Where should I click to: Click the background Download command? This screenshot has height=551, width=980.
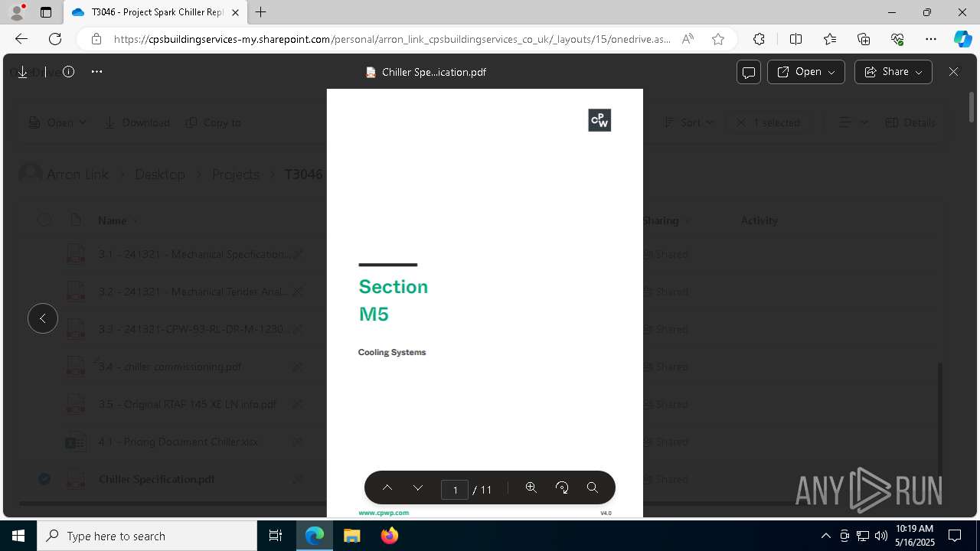point(137,122)
